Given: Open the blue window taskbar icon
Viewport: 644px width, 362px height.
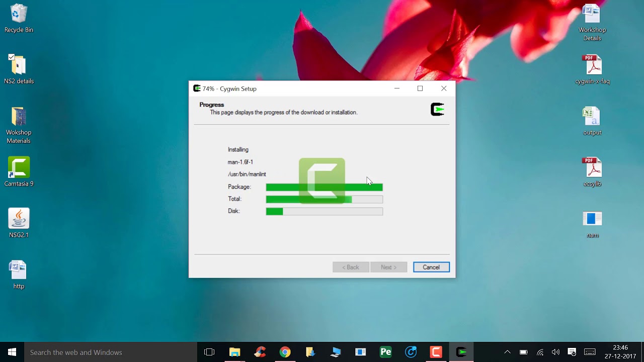Looking at the screenshot, I should pyautogui.click(x=360, y=352).
